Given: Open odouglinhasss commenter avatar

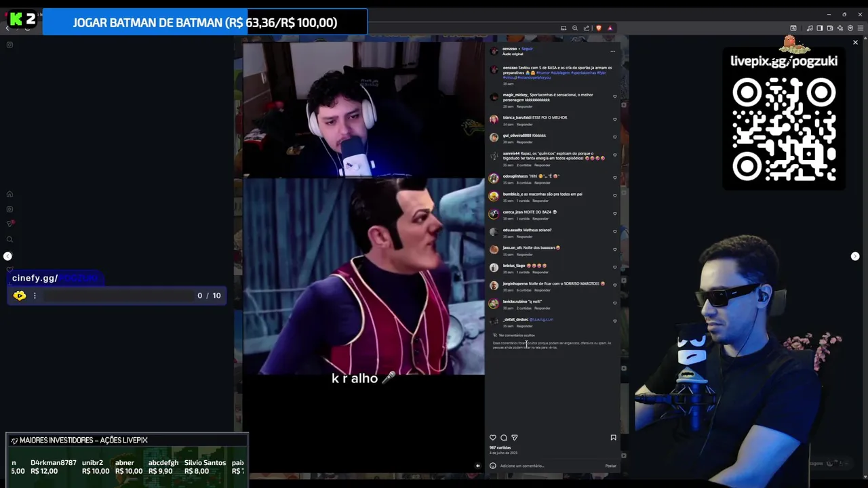Looking at the screenshot, I should point(494,178).
